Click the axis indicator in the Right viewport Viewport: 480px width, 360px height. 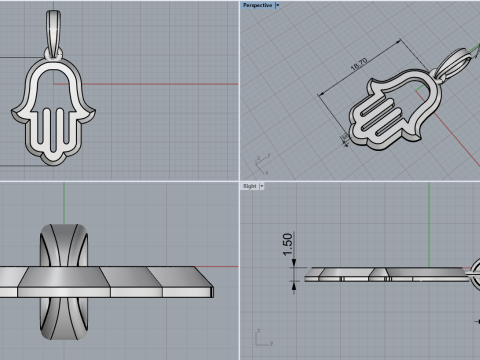[x=265, y=338]
